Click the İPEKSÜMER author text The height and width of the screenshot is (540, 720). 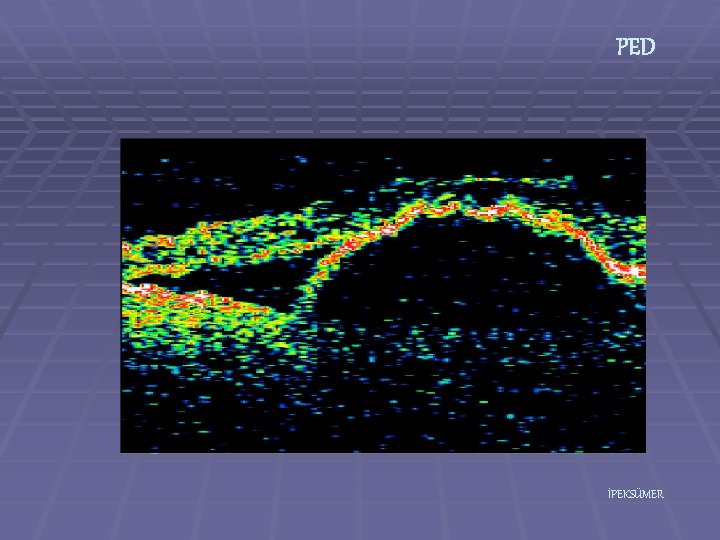[636, 494]
